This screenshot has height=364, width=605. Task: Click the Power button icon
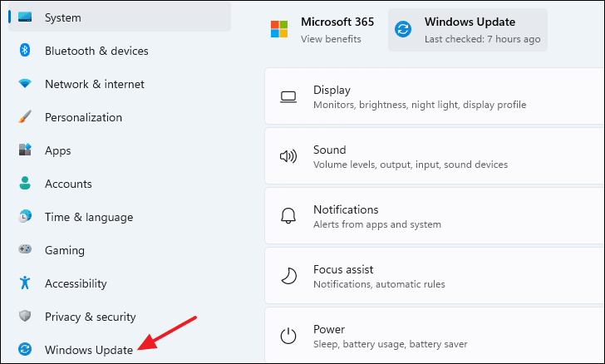click(288, 336)
